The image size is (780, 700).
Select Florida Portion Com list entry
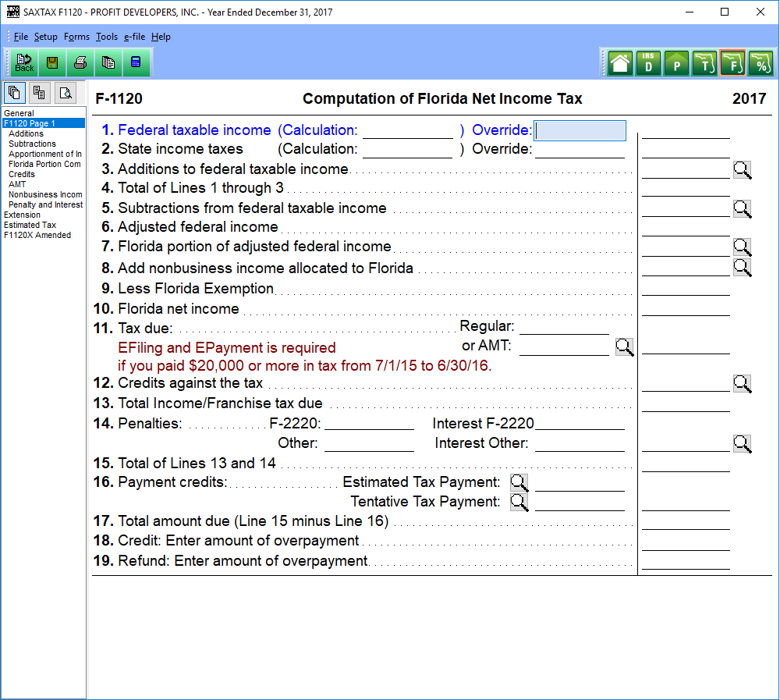tap(44, 165)
